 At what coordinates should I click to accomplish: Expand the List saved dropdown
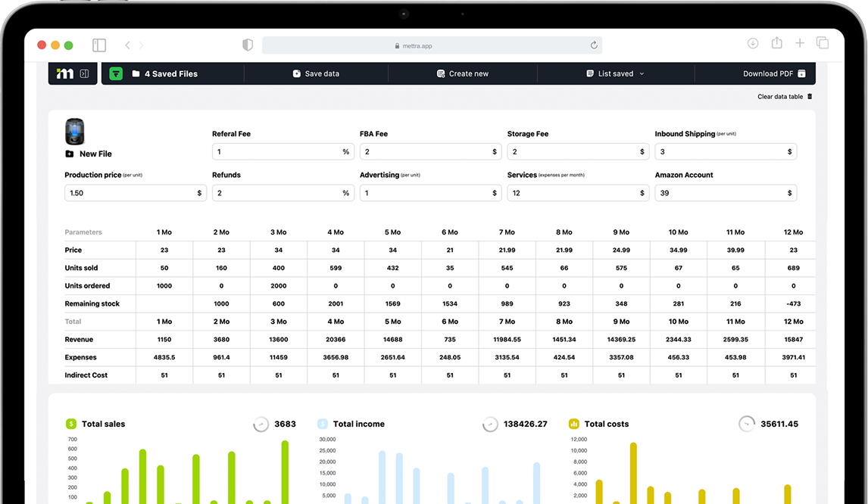tap(615, 73)
